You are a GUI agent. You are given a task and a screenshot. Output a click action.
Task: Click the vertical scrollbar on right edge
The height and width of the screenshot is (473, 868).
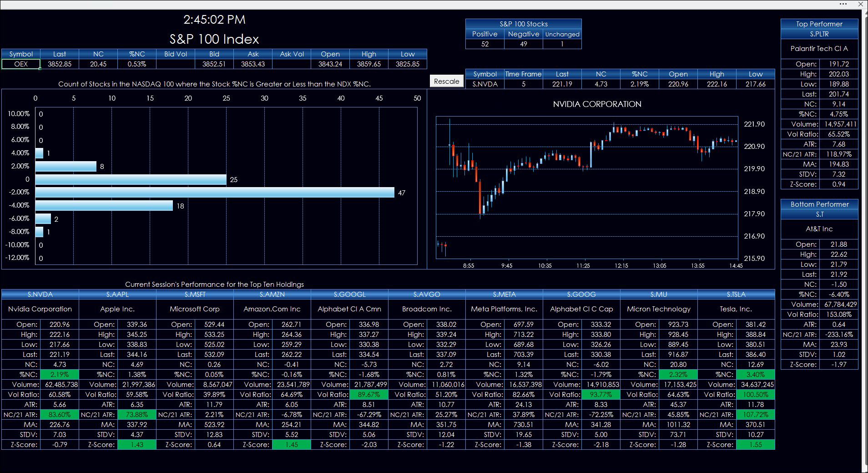point(864,237)
